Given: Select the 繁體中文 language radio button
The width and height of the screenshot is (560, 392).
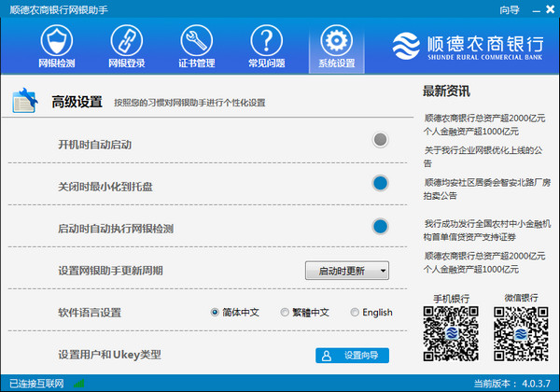Looking at the screenshot, I should (x=285, y=313).
